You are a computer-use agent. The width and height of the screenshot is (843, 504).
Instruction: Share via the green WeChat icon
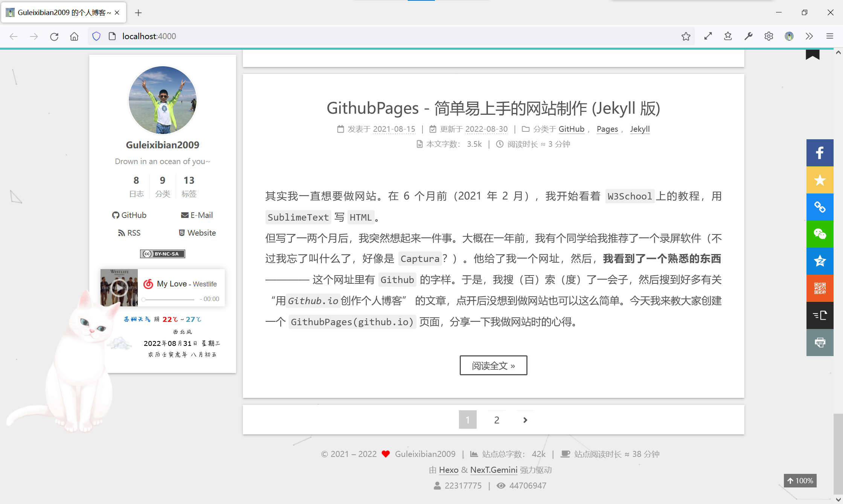(820, 234)
